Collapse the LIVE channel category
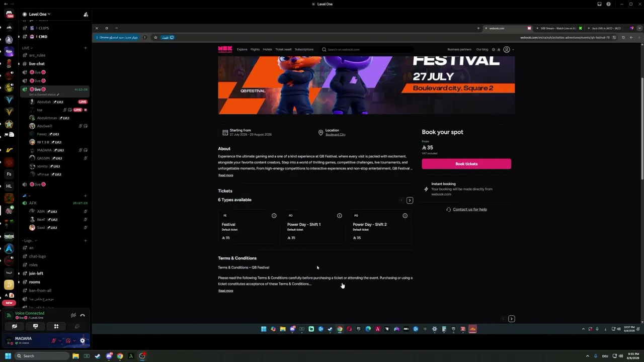The width and height of the screenshot is (644, 362). click(26, 48)
